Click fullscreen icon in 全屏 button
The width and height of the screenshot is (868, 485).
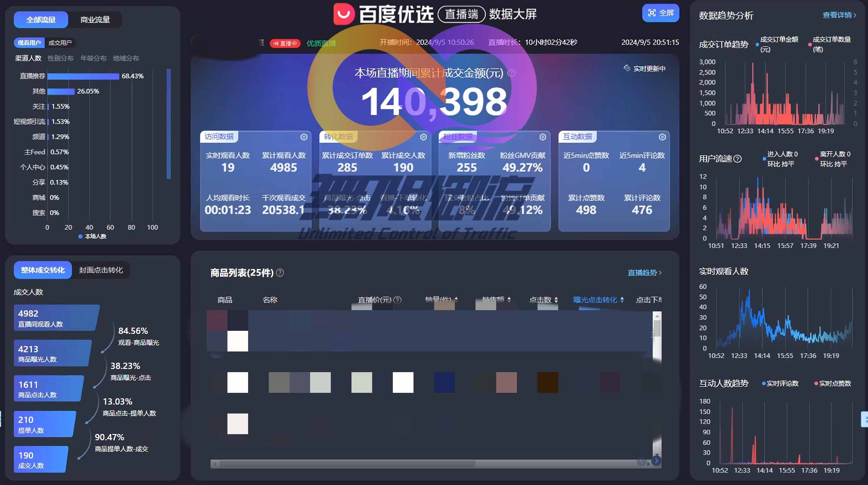point(652,13)
